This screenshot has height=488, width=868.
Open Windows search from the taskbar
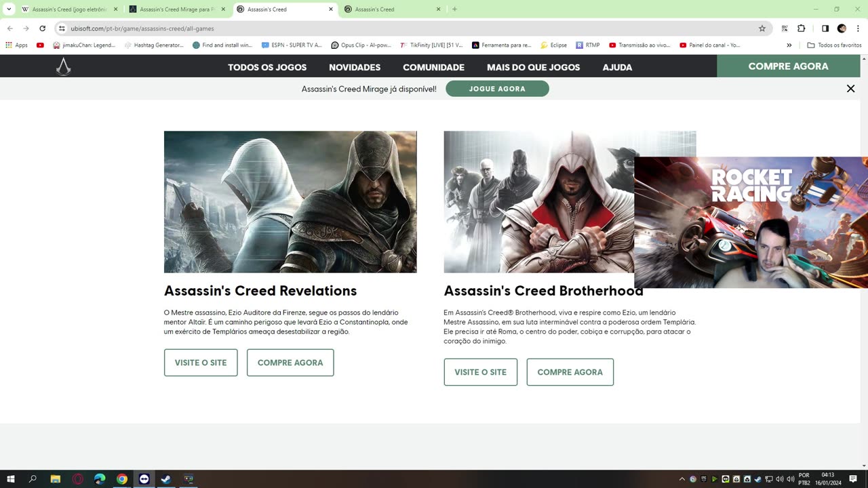(33, 479)
